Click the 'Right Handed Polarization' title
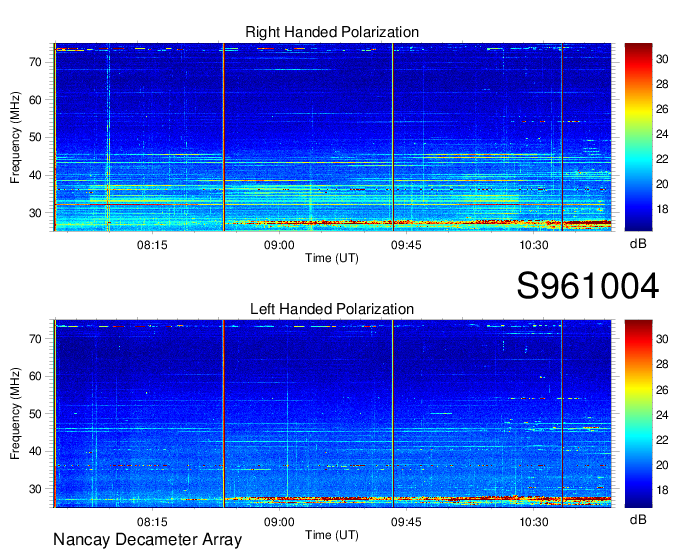Image resolution: width=680 pixels, height=552 pixels. (332, 32)
